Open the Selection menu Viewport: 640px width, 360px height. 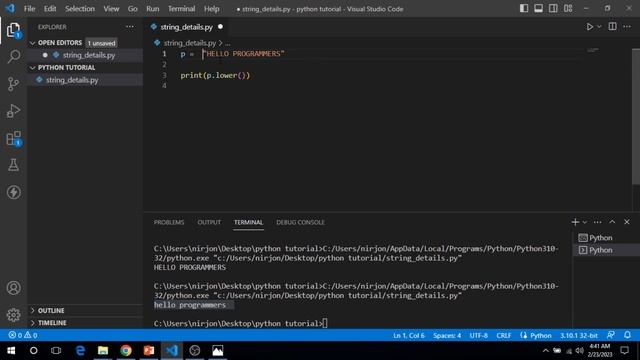(x=80, y=9)
